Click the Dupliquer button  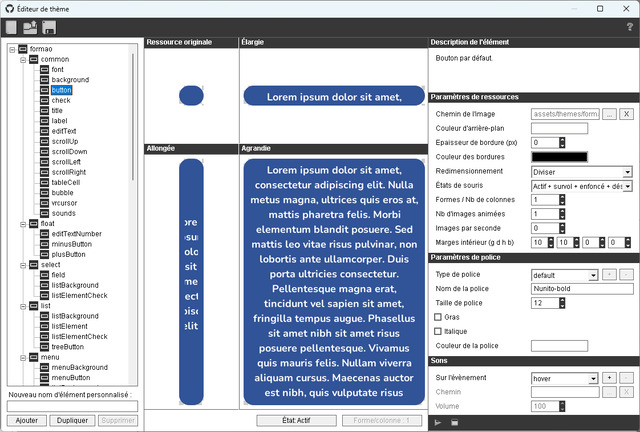click(72, 420)
